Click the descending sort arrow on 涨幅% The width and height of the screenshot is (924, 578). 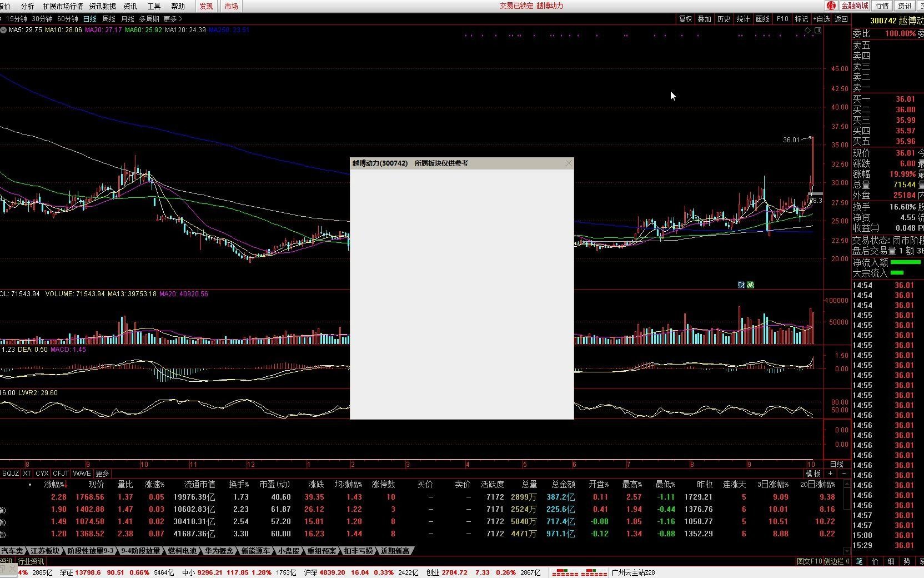click(x=66, y=485)
